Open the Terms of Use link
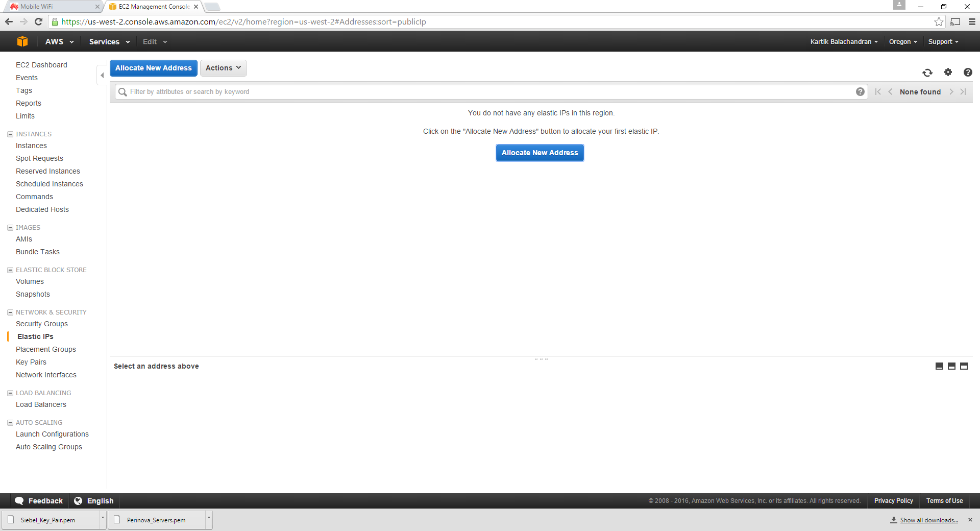 [x=945, y=501]
